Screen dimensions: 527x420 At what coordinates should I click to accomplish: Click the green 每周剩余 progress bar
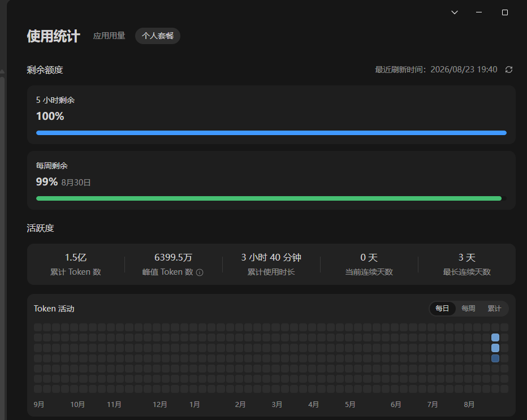click(x=271, y=198)
